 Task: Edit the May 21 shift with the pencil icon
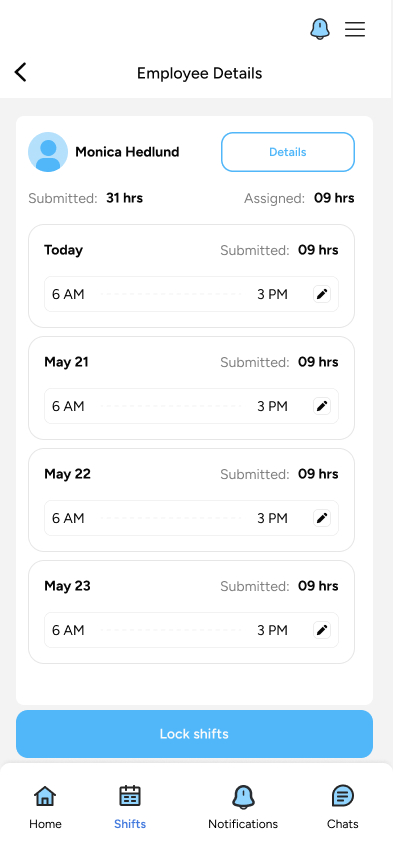322,406
